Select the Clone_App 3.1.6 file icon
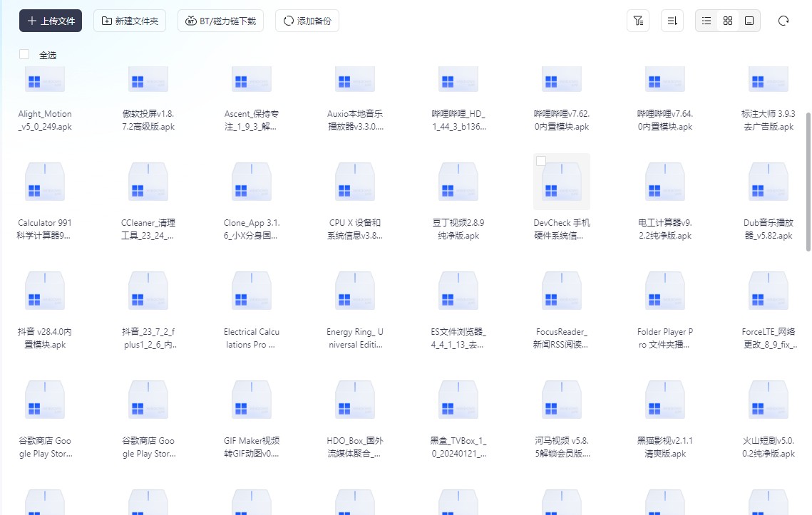Viewport: 812px width, 515px height. [252, 182]
